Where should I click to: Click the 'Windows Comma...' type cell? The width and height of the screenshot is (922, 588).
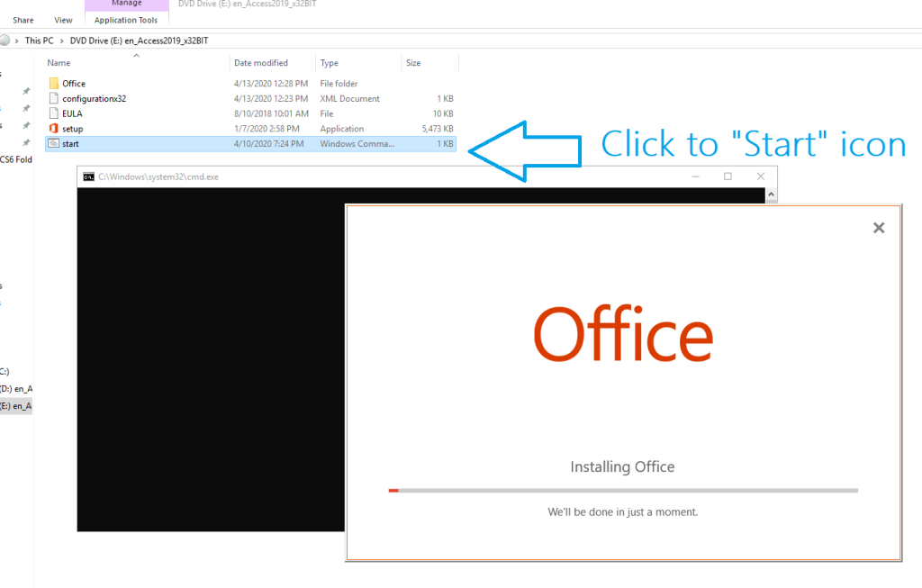click(357, 143)
